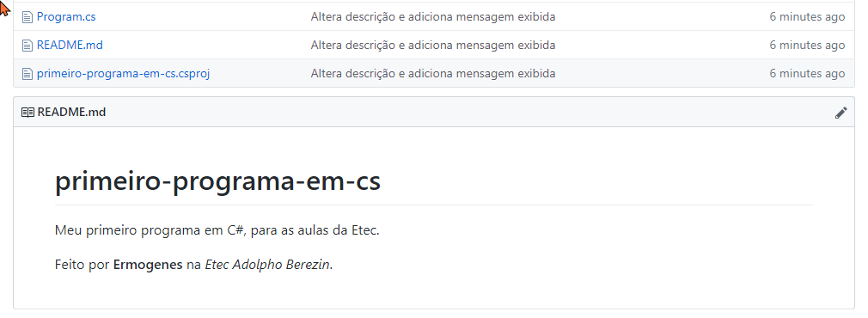
Task: Click the '6 minutes ago' timestamp for csproj file
Action: 807,74
